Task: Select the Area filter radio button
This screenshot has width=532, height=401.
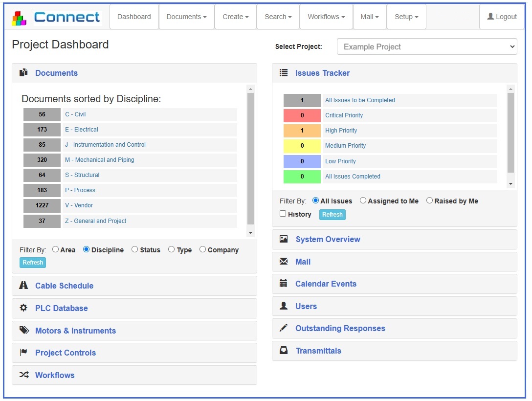Action: coord(55,249)
